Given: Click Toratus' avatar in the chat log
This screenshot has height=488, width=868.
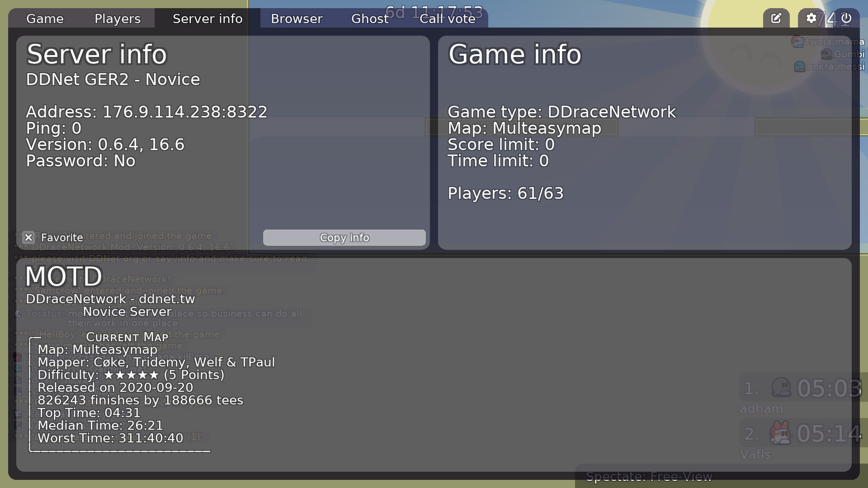Looking at the screenshot, I should tap(18, 313).
